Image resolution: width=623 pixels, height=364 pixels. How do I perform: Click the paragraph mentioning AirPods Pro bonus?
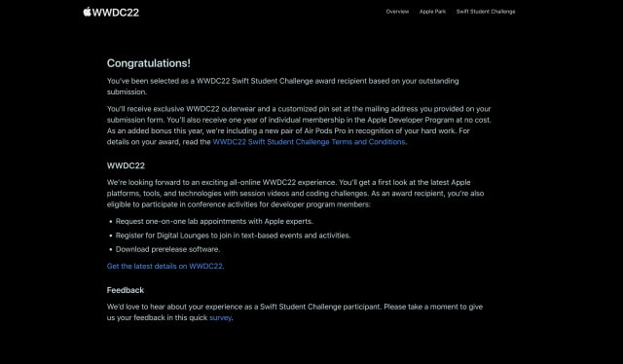pos(299,126)
